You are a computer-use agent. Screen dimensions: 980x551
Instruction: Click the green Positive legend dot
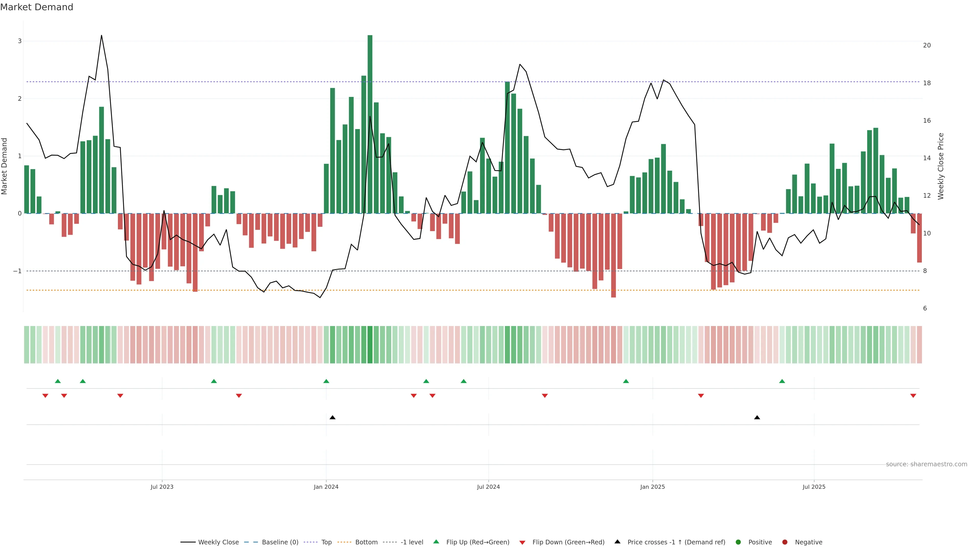coord(738,542)
